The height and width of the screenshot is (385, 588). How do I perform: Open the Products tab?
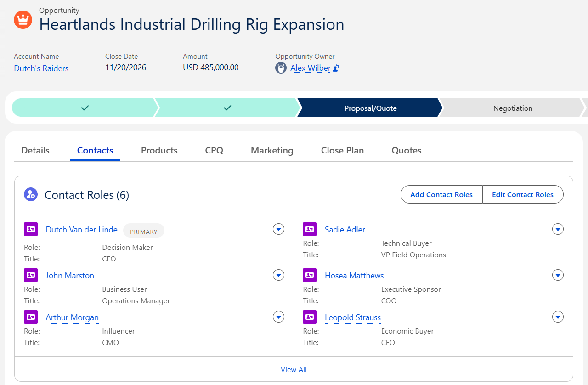pyautogui.click(x=159, y=150)
